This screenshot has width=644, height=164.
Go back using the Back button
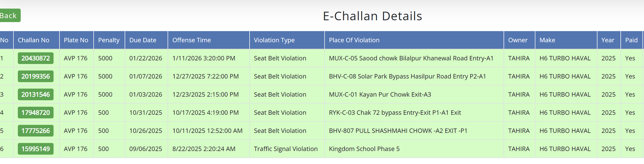tap(9, 16)
